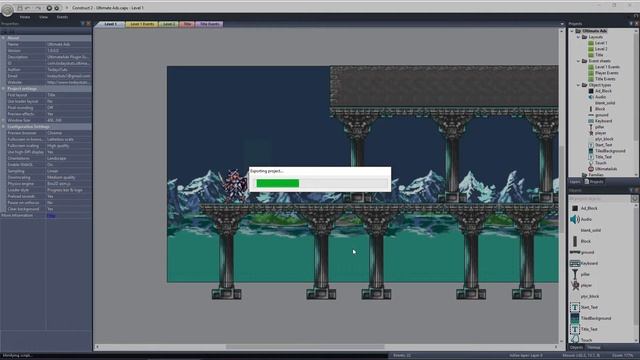The image size is (640, 360).
Task: Click the Audio speaker icon in Objects panel
Action: click(x=575, y=220)
